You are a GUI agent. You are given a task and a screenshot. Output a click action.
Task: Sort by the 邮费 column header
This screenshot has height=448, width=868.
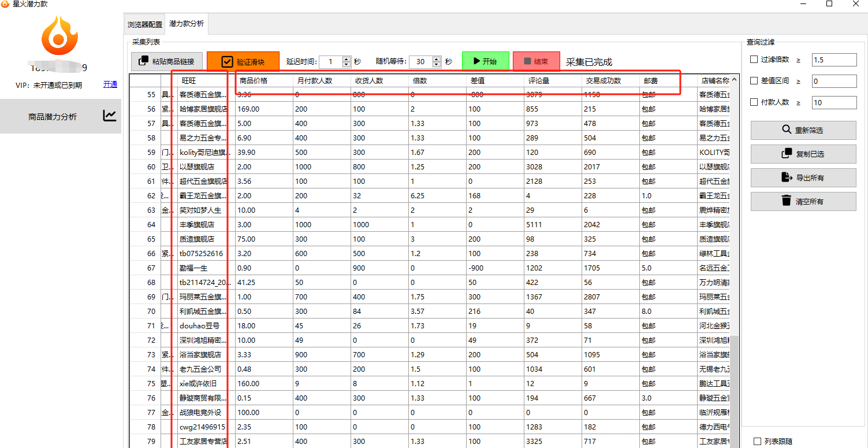pos(668,80)
